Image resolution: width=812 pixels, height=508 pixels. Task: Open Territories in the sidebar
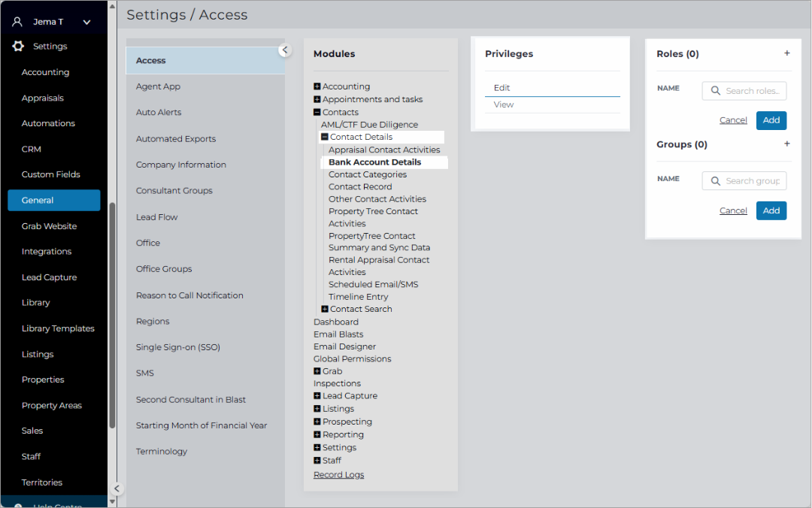(42, 482)
